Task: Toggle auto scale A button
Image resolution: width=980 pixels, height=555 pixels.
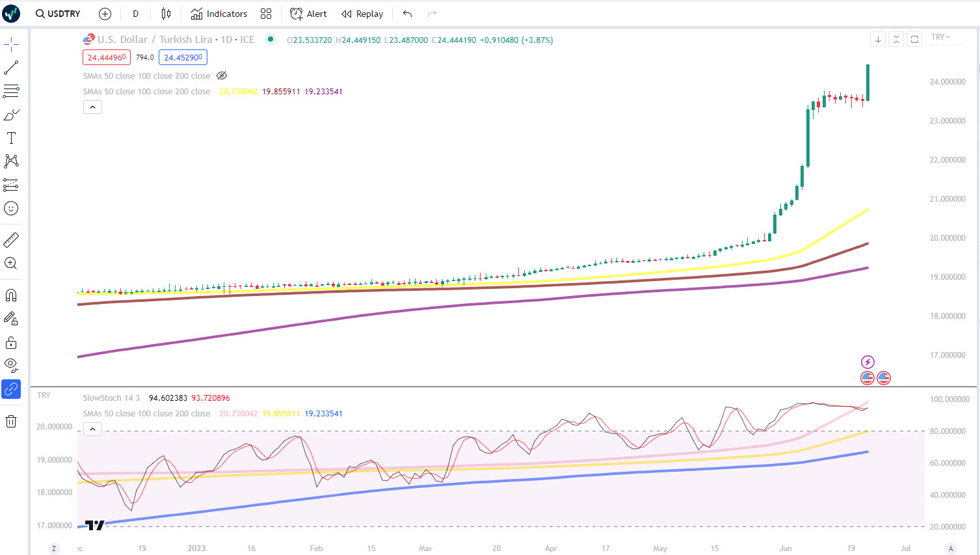Action: pyautogui.click(x=951, y=548)
